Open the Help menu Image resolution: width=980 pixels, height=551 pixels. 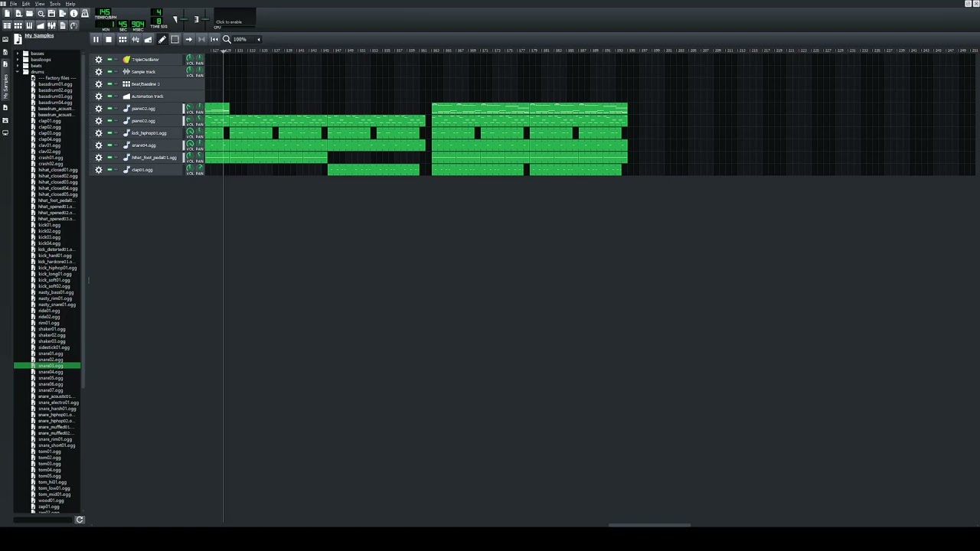70,4
